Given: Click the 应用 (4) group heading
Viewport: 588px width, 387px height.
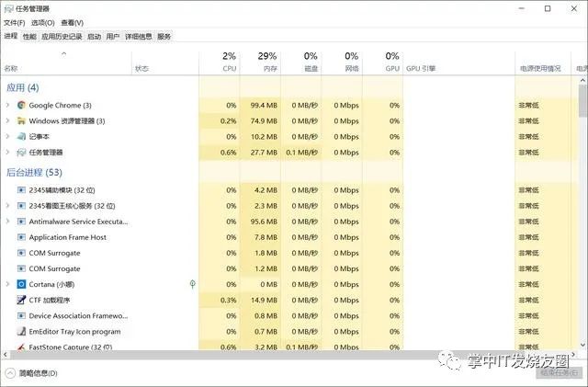Looking at the screenshot, I should [22, 87].
